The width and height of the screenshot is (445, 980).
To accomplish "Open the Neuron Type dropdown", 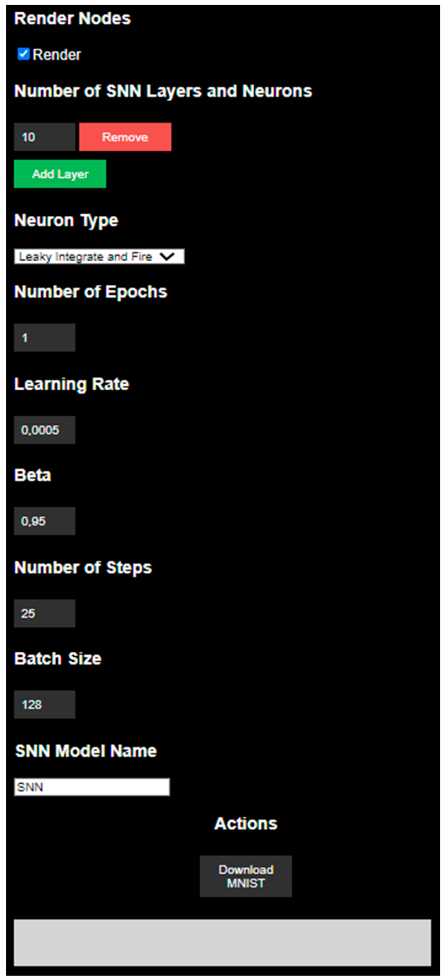I will tap(99, 256).
